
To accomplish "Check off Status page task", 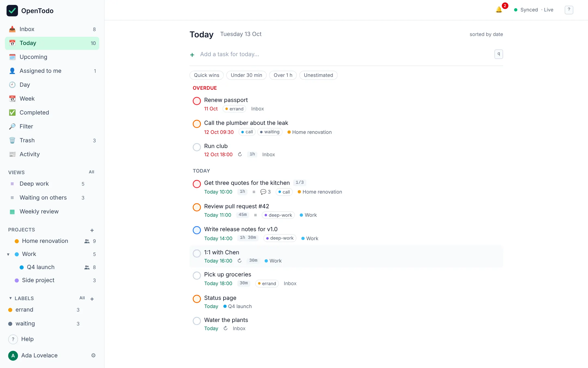I will [x=197, y=299].
